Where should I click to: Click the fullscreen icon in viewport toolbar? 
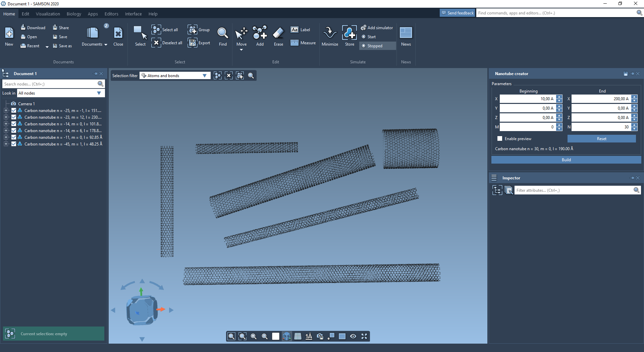pyautogui.click(x=364, y=336)
